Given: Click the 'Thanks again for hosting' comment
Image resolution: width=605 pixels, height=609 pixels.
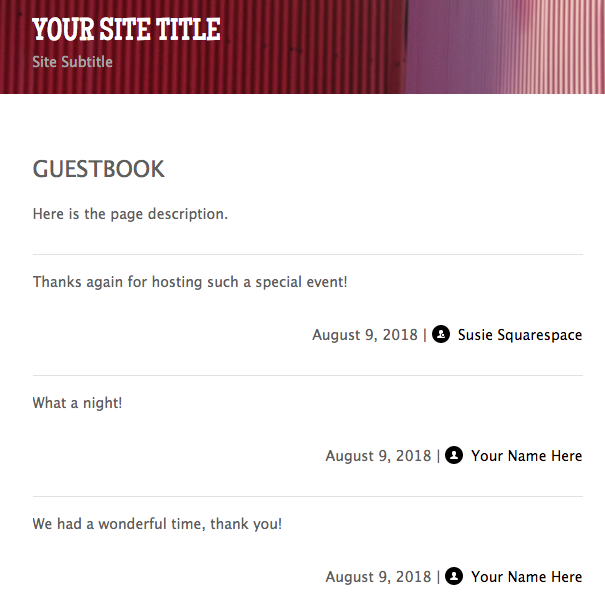Looking at the screenshot, I should point(190,282).
